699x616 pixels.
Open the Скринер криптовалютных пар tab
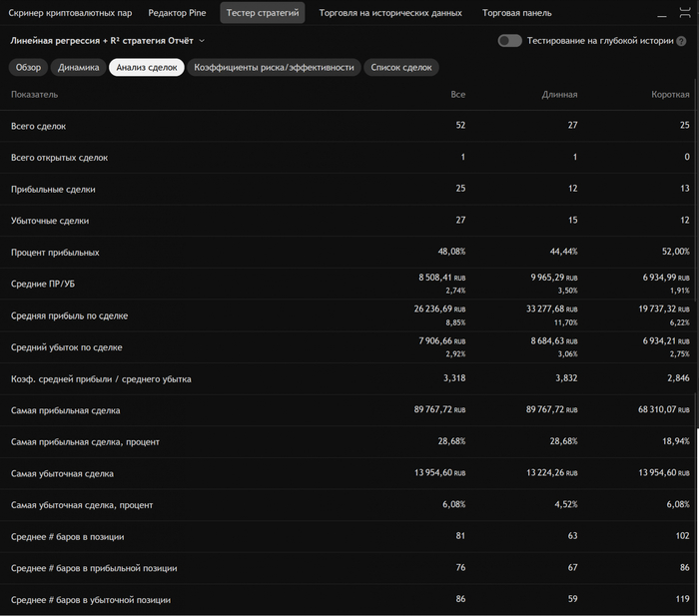68,13
